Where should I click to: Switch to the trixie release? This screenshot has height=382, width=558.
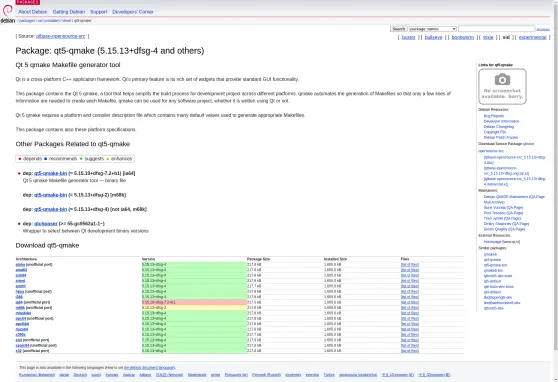pos(488,37)
